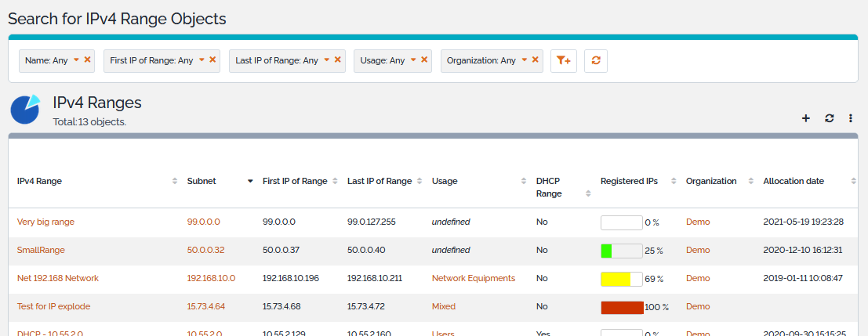Click the Network Equipments usage link
Image resolution: width=868 pixels, height=336 pixels.
[x=473, y=278]
